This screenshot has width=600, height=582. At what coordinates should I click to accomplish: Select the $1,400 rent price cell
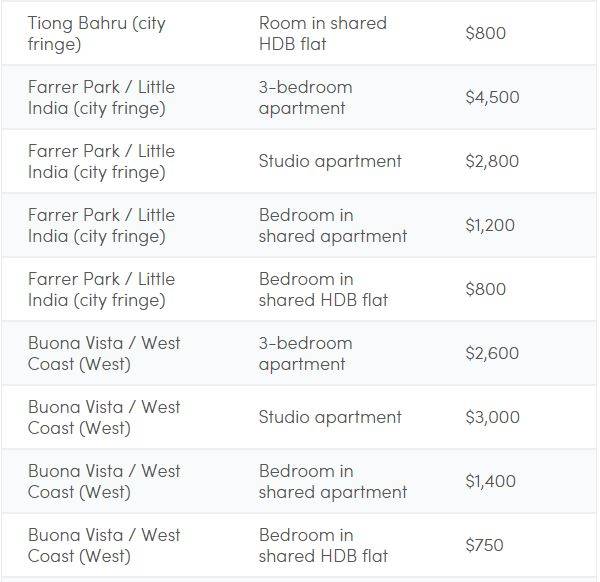490,481
